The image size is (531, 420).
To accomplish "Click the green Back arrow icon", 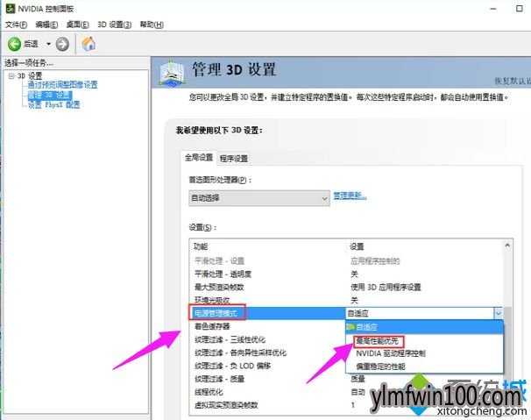I will 14,44.
